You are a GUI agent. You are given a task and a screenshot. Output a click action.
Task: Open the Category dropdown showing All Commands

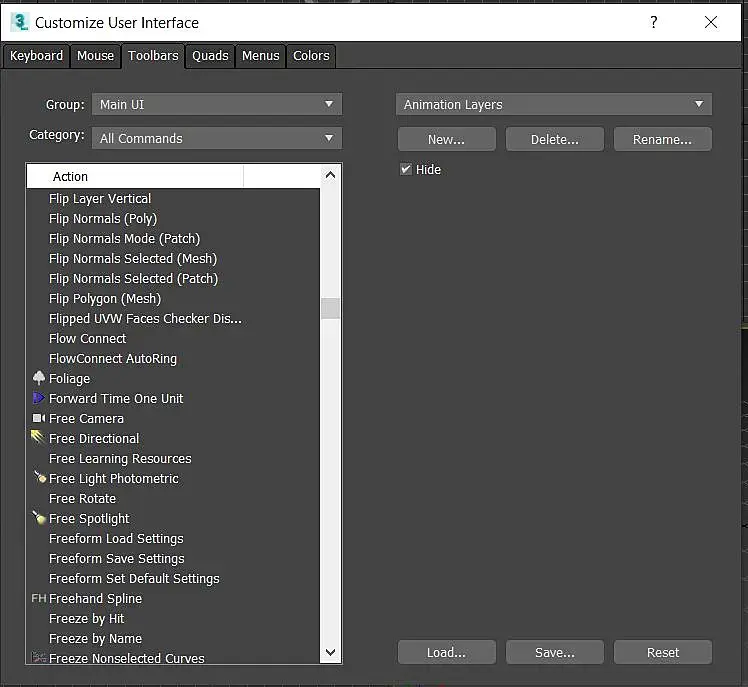[216, 138]
